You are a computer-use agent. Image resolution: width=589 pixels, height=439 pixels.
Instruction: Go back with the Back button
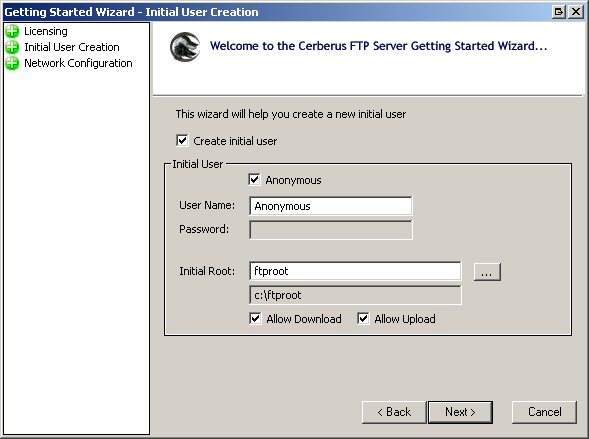pos(394,412)
